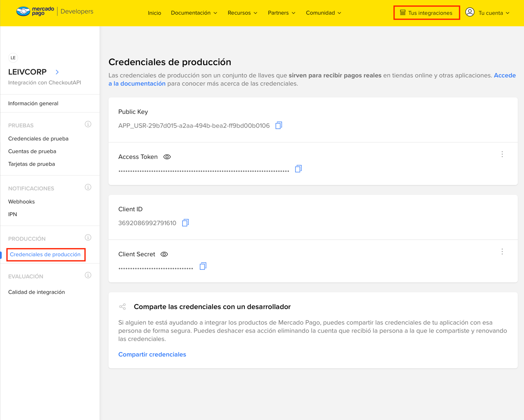This screenshot has width=524, height=420.
Task: Open the Client Secret three-dot menu
Action: click(502, 252)
